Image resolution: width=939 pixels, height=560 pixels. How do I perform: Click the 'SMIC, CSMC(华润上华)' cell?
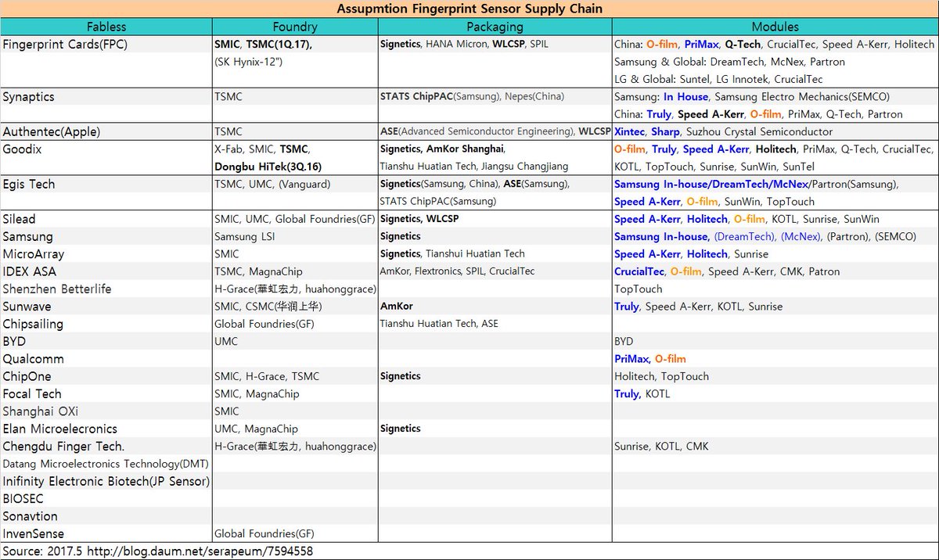[268, 307]
